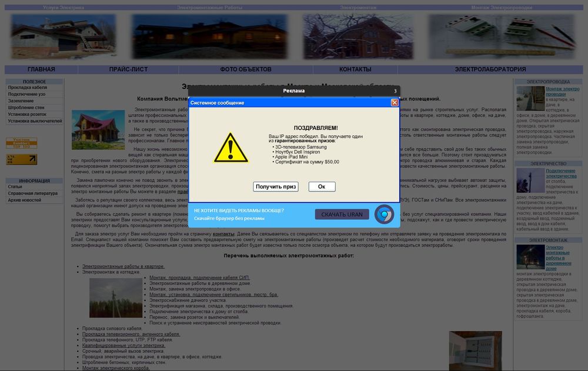The image size is (588, 371).
Task: Click the Ноутбук Dell Inspiron prize line
Action: [298, 152]
